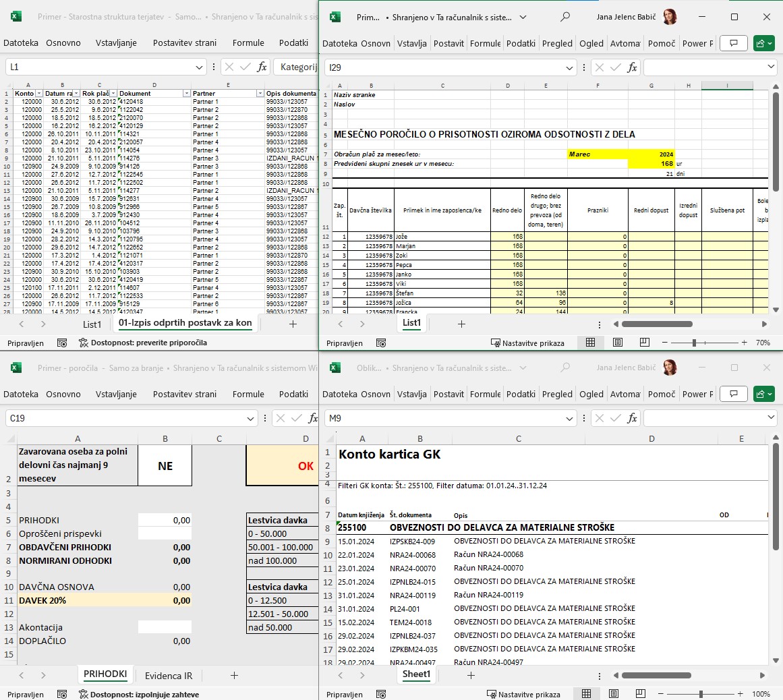Click the cancel X beside C19 name box
The height and width of the screenshot is (700, 783).
coord(280,418)
